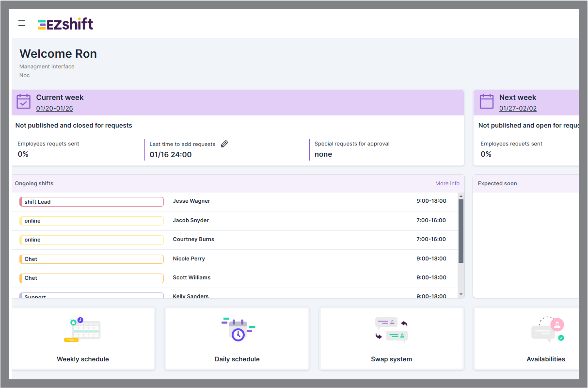
Task: Click the Daily schedule clock icon
Action: pyautogui.click(x=237, y=329)
